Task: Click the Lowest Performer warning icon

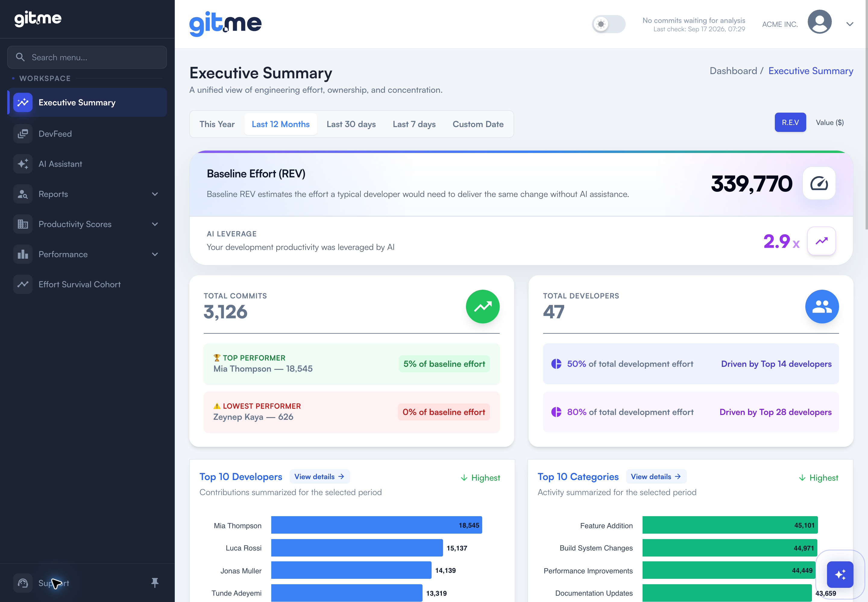Action: point(217,406)
